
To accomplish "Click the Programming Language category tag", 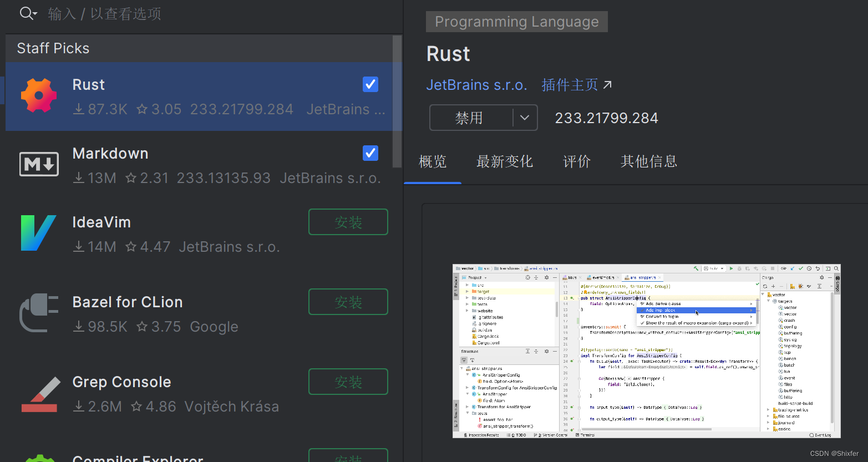I will coord(517,22).
